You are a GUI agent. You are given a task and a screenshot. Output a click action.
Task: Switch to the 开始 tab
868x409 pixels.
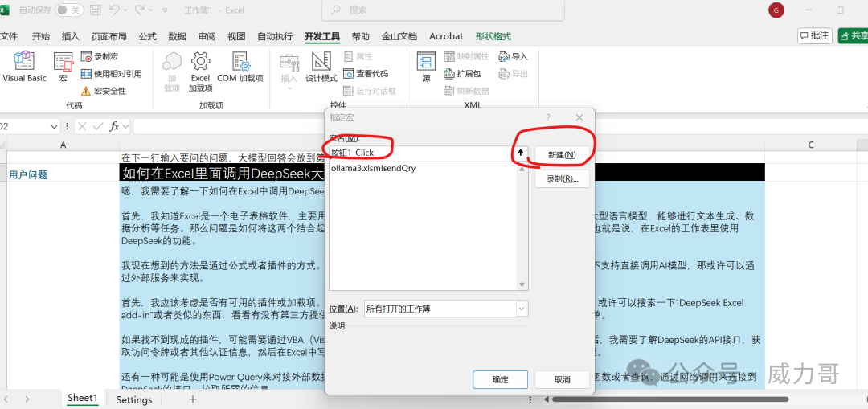[40, 36]
